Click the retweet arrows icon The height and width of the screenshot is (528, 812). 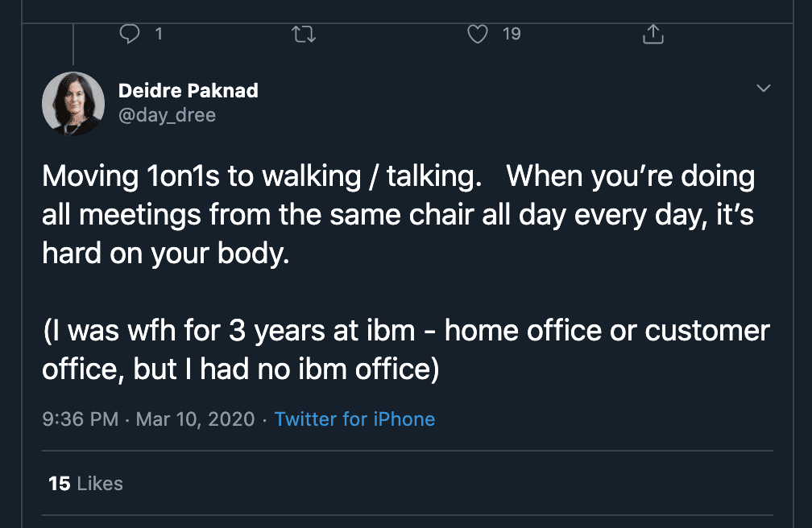tap(303, 34)
